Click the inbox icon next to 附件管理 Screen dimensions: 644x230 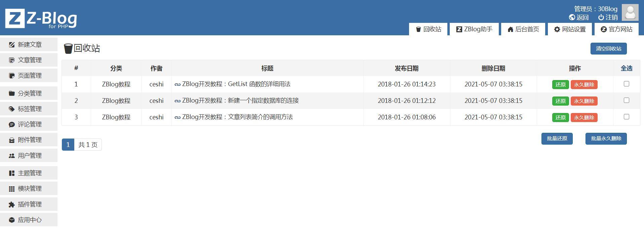point(12,140)
